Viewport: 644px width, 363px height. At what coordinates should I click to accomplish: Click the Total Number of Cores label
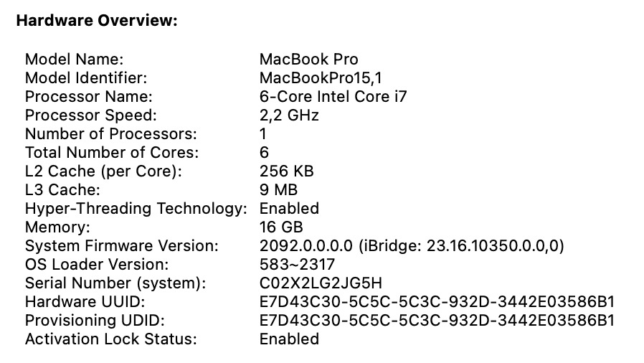pos(112,152)
